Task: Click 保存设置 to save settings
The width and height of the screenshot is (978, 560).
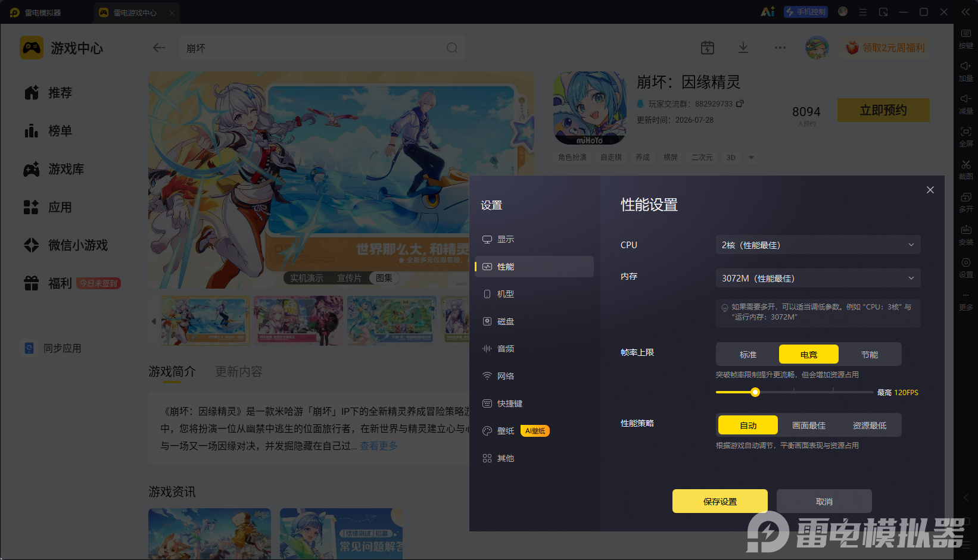Action: click(x=720, y=502)
